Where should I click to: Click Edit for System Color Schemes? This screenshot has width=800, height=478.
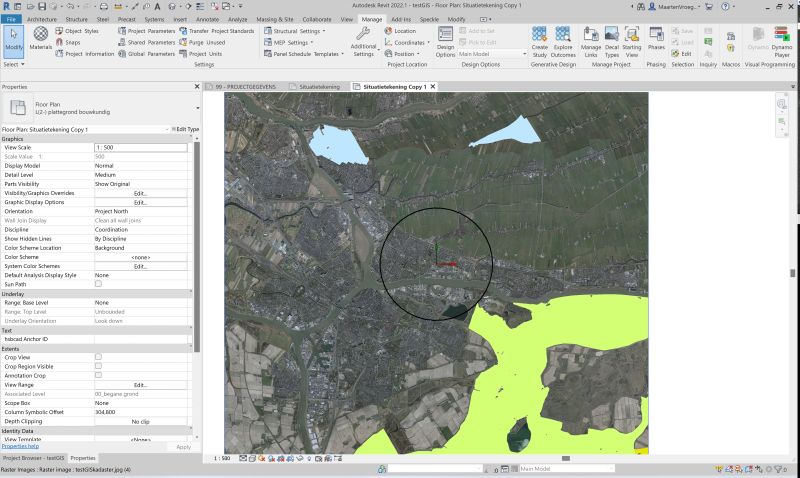point(140,266)
